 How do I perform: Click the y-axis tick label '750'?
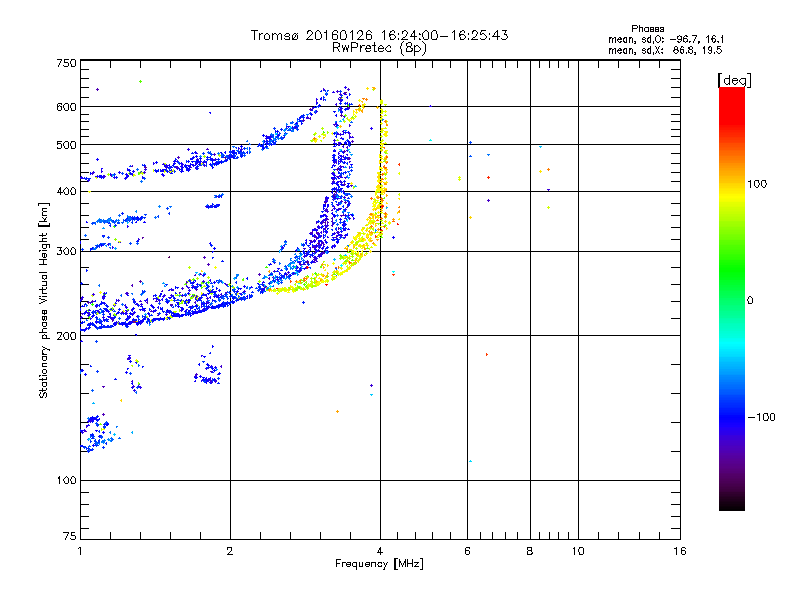66,63
